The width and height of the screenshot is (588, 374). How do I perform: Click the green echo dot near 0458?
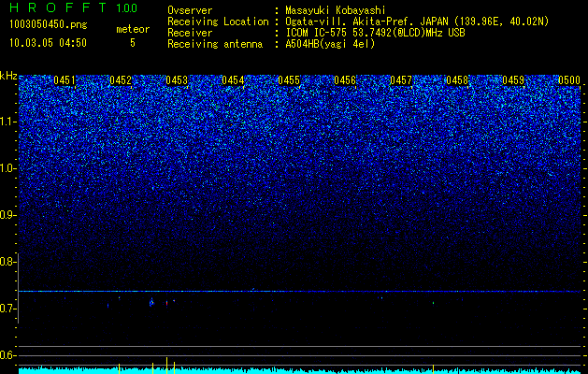pos(433,303)
